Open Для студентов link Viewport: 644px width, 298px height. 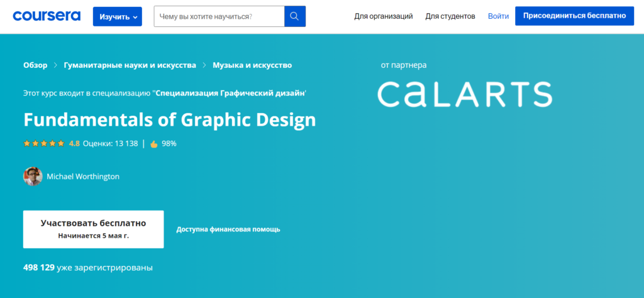pos(450,16)
